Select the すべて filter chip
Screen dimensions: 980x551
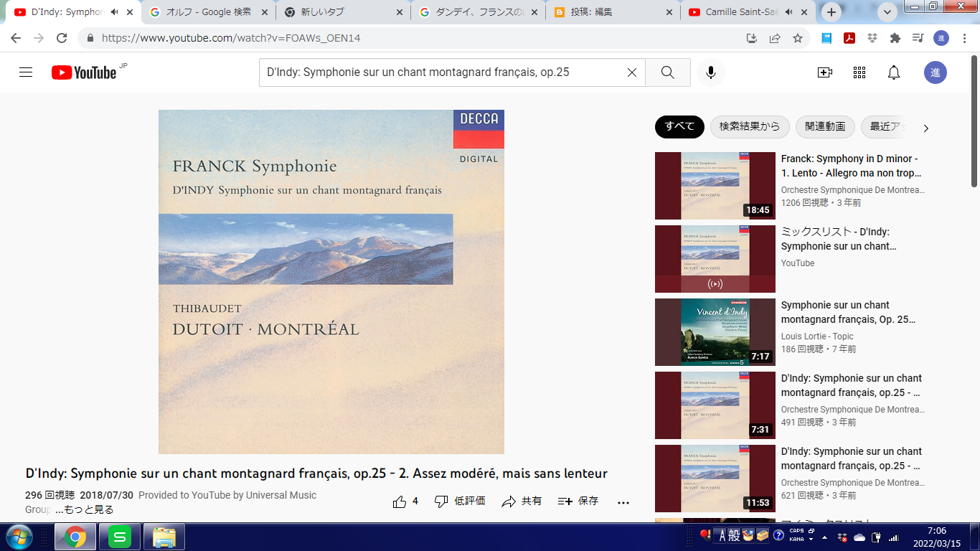pos(679,127)
